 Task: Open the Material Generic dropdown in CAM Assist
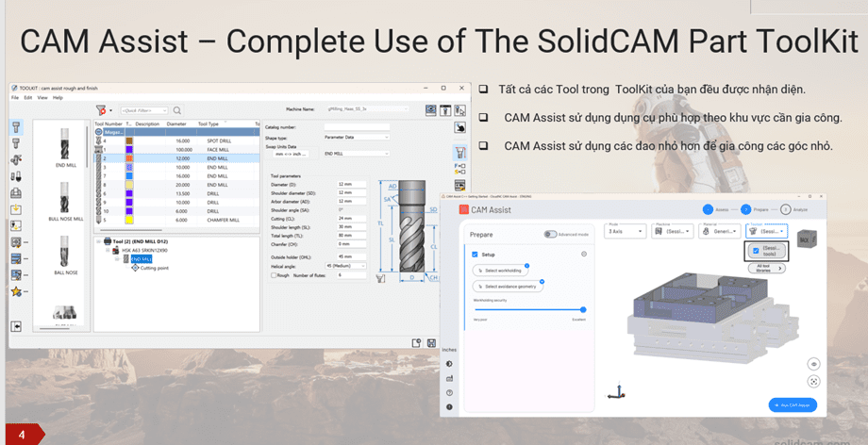coord(720,230)
